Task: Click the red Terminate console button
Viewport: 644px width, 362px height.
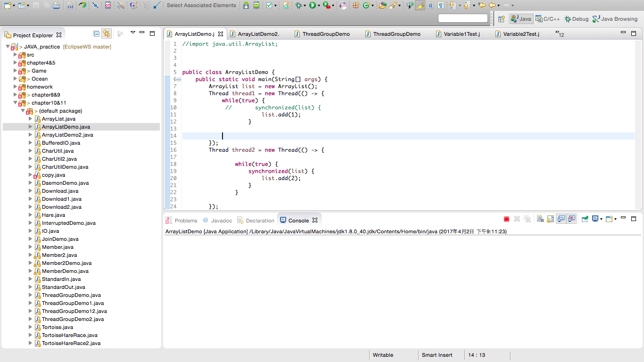Action: [x=506, y=219]
